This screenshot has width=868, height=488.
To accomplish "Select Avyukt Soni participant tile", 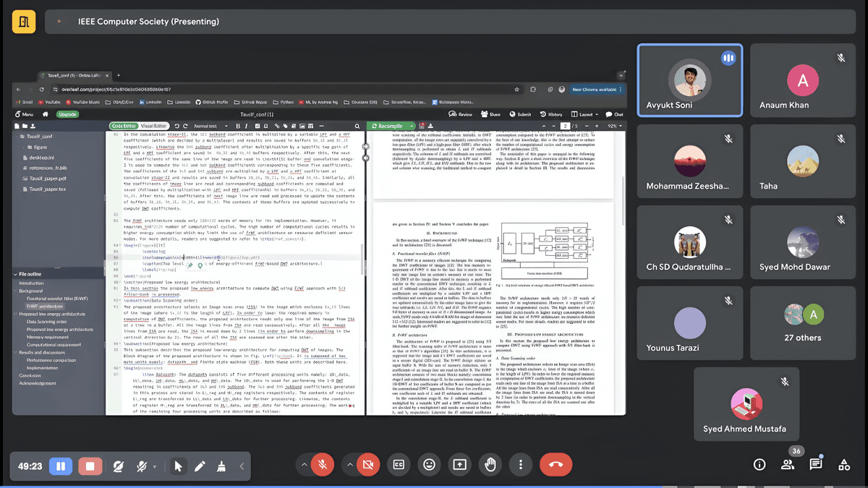I will coord(689,80).
